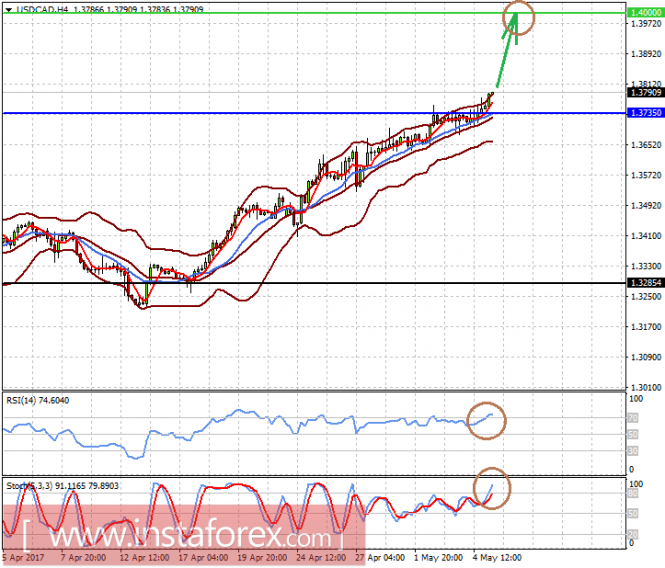Click the RSI(14) 74.6040 indicator label

click(x=38, y=400)
